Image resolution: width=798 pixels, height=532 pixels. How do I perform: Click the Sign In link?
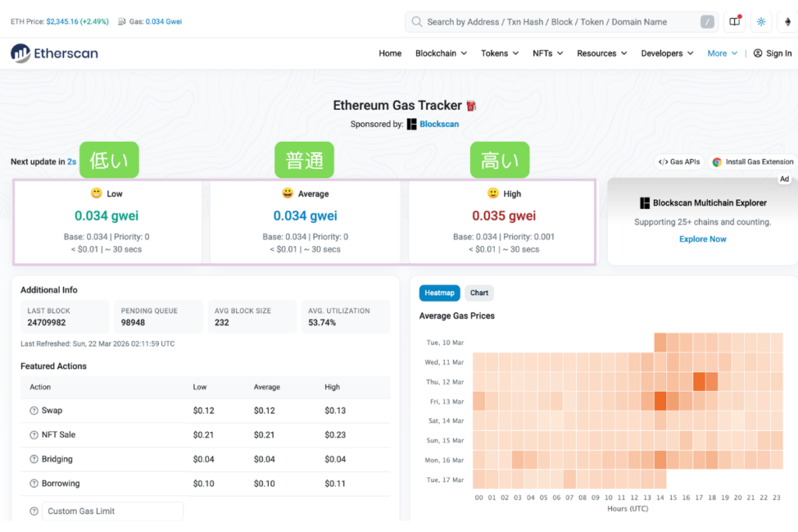[772, 53]
